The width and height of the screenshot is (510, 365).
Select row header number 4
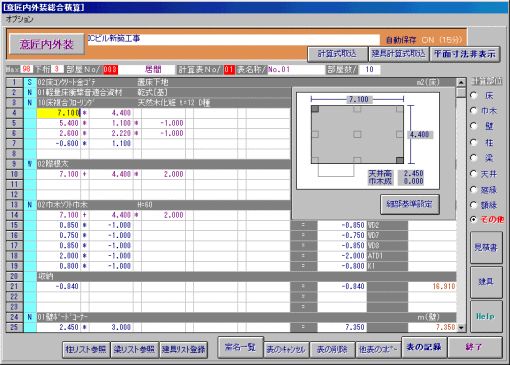[x=14, y=113]
